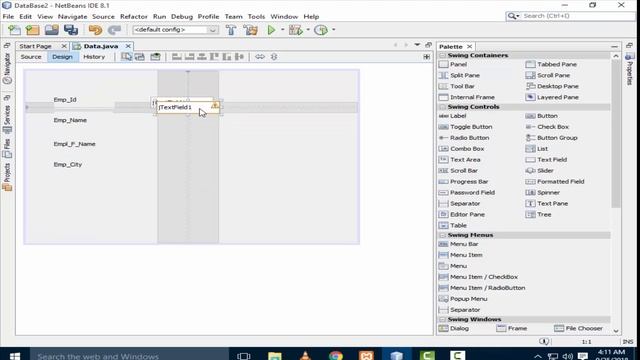Switch to the History view
Screen dimensions: 640x360
(x=94, y=57)
